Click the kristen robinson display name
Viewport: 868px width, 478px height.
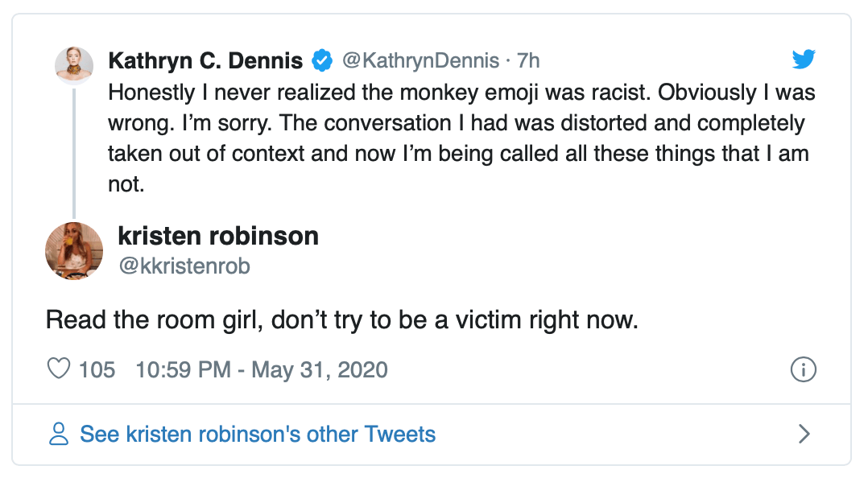pyautogui.click(x=218, y=236)
